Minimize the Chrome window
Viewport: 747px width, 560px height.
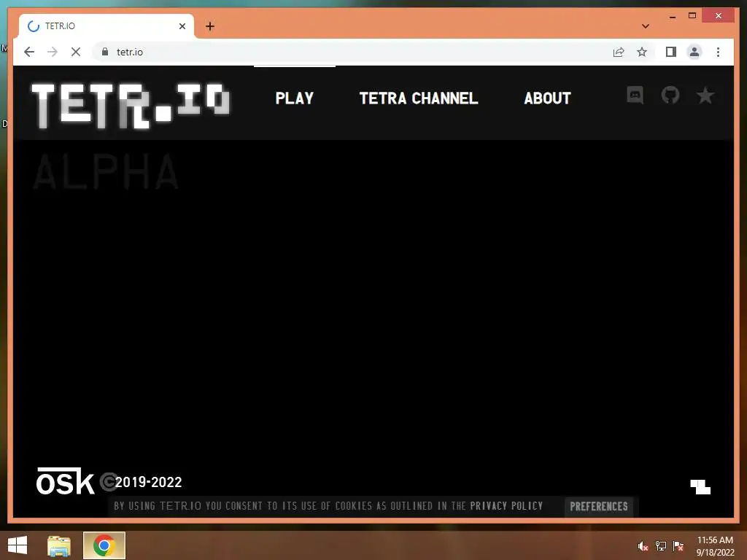click(673, 16)
